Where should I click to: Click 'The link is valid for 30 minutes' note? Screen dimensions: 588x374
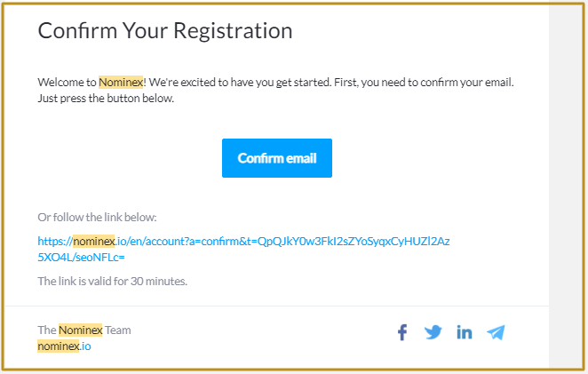[113, 281]
